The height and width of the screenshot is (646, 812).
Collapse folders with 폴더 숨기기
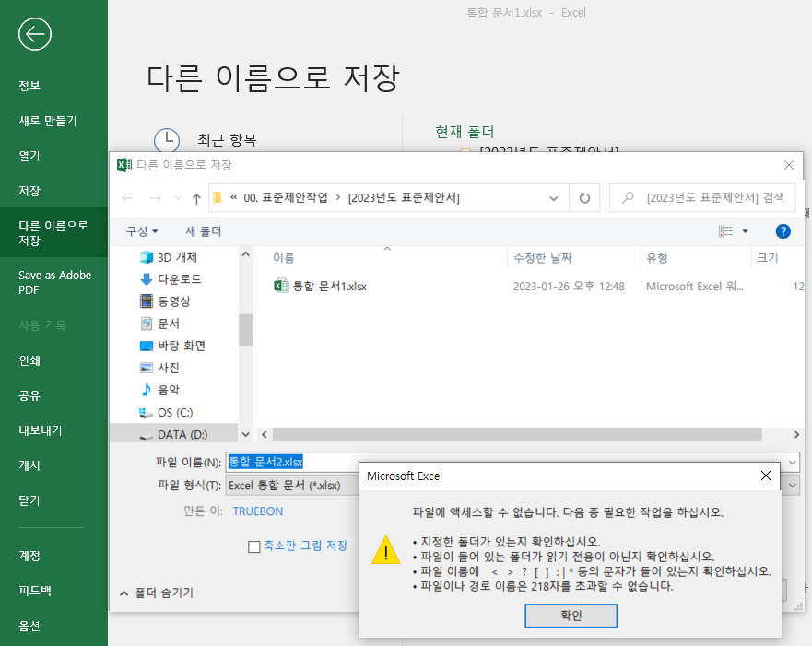tap(157, 593)
